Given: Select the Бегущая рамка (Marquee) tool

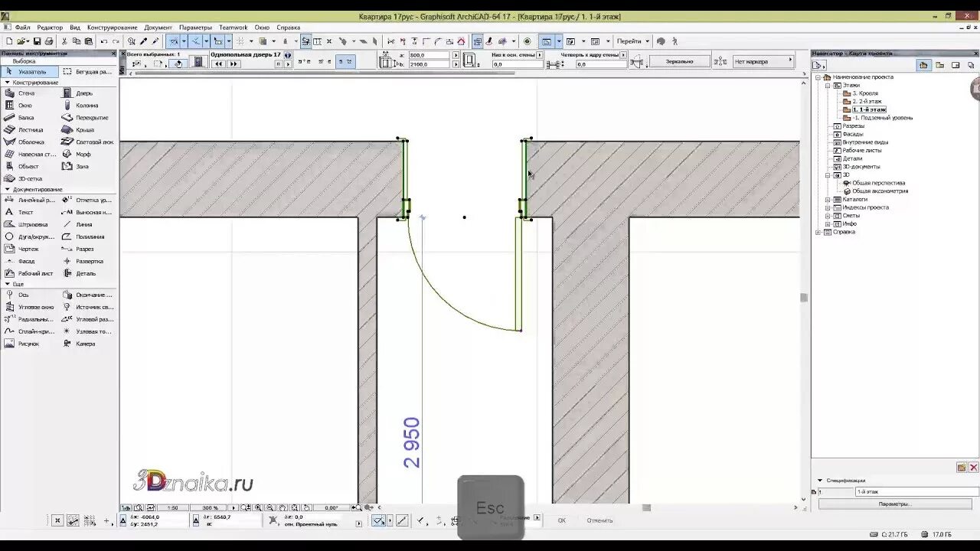Looking at the screenshot, I should click(86, 72).
